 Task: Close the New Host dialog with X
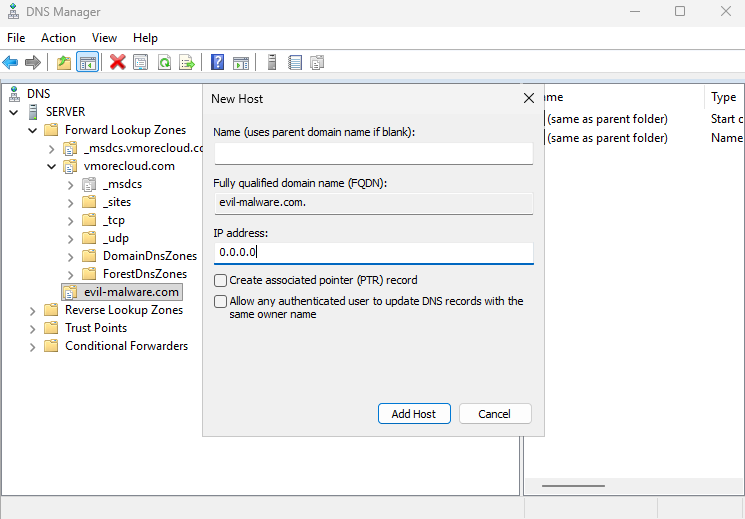pos(528,98)
